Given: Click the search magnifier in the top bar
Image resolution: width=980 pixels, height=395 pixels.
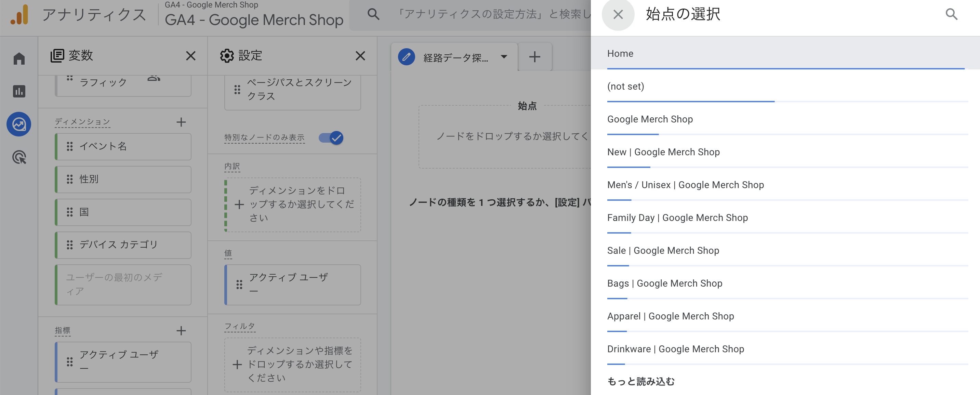Looking at the screenshot, I should [x=373, y=14].
